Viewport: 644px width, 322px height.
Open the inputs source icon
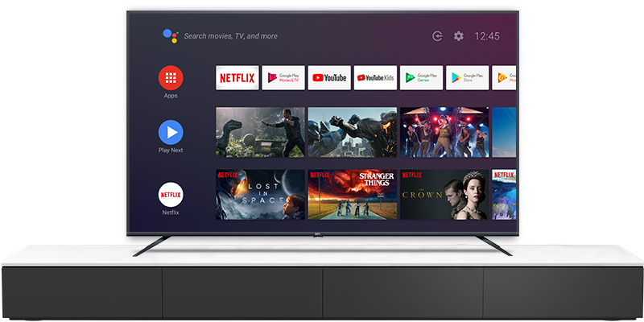437,36
